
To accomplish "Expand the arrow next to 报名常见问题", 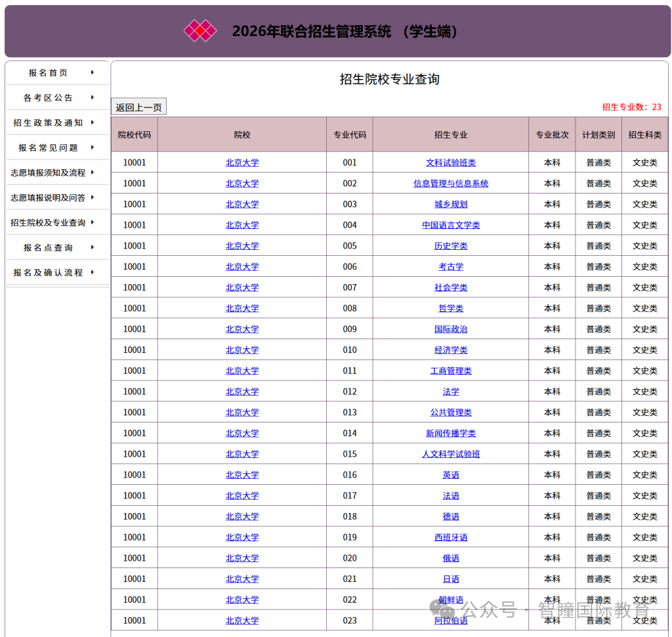I will point(92,148).
